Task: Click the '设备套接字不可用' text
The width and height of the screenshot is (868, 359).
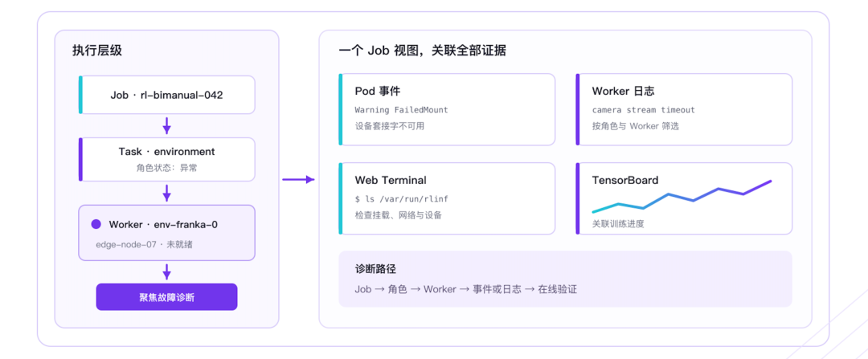Action: click(x=390, y=126)
